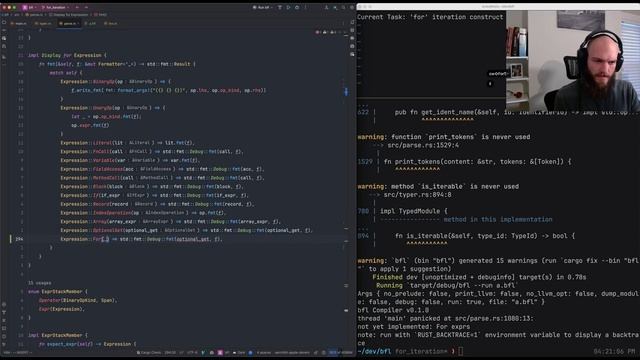This screenshot has width=640, height=360.
Task: Click the errors count indicator in editor
Action: coord(319,32)
